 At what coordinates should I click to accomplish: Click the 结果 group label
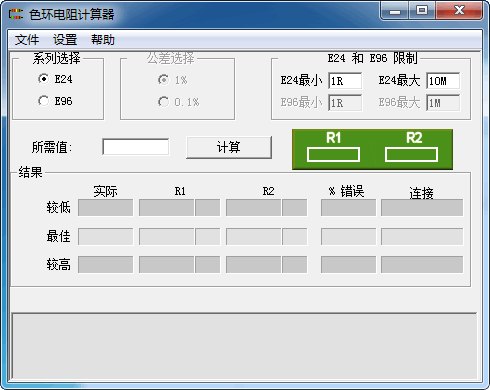point(30,172)
